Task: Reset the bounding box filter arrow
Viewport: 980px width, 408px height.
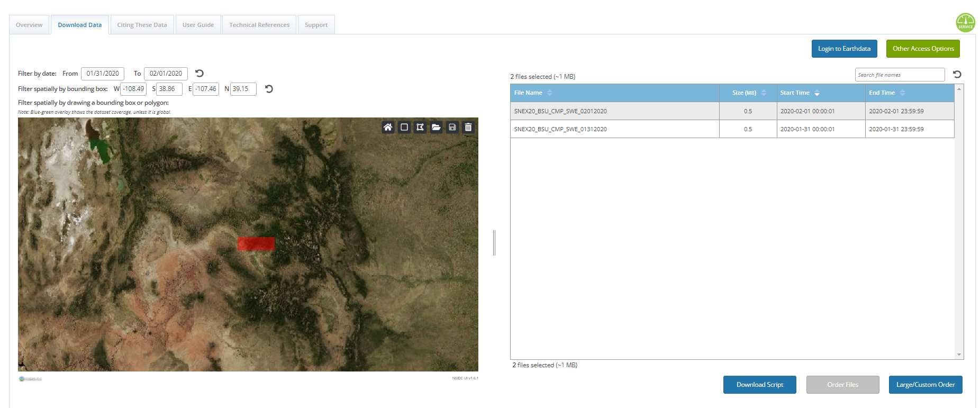Action: tap(269, 89)
